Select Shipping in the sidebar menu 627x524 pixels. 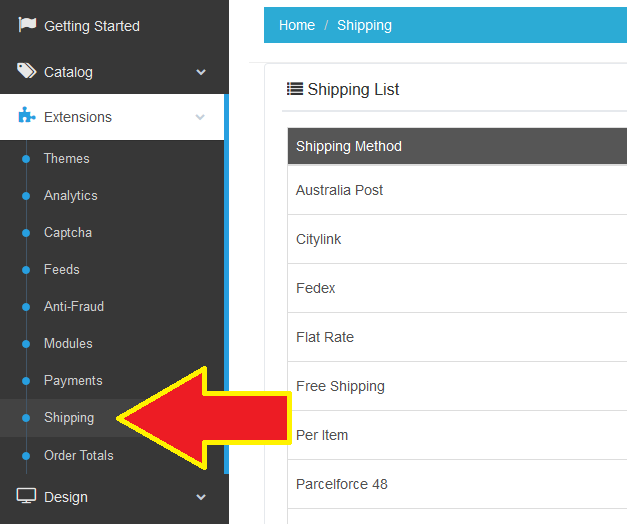tap(68, 417)
